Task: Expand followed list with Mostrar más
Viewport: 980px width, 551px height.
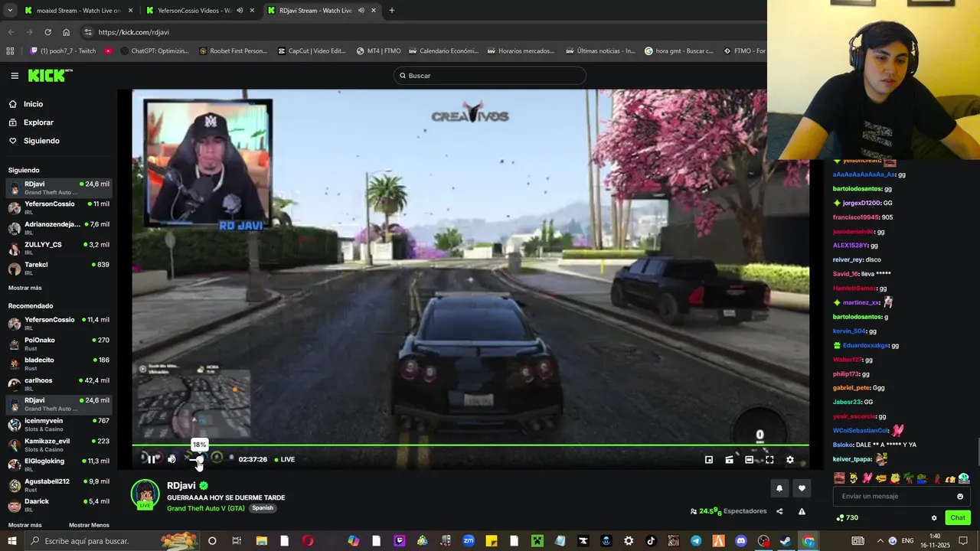Action: [x=25, y=288]
